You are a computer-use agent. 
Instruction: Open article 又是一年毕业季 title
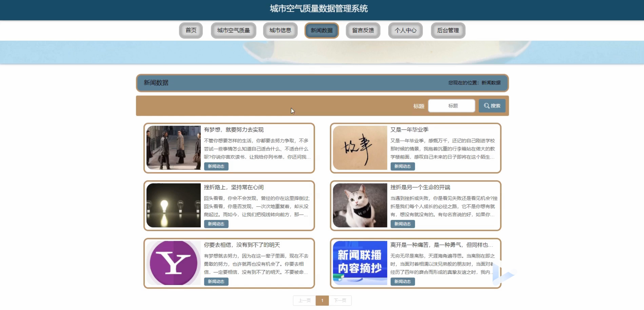409,130
